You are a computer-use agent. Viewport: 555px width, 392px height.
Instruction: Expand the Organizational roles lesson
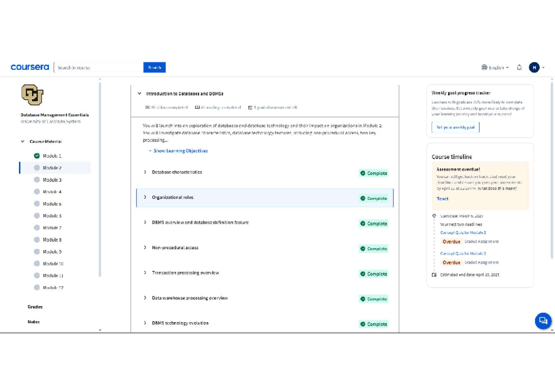pos(145,197)
